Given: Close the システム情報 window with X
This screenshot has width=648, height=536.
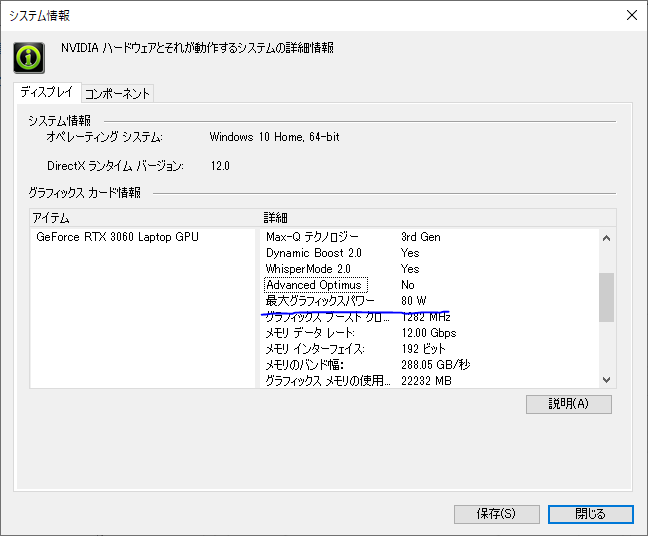Looking at the screenshot, I should pos(631,15).
